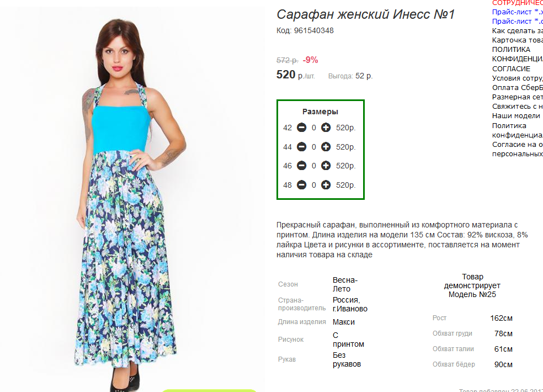Screen dimensions: 543x392
Task: Increase quantity for size 44
Action: 326,147
